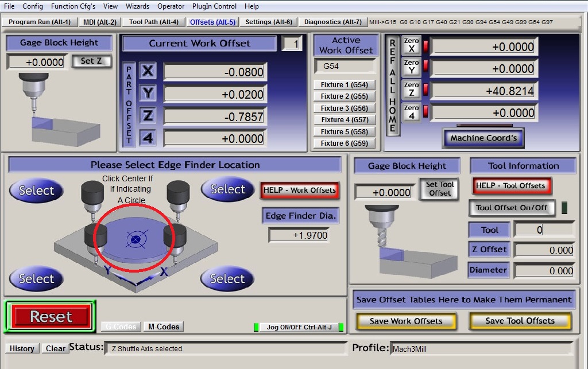Toggle Machine Coord's display
Image resolution: width=588 pixels, height=369 pixels.
coord(483,138)
